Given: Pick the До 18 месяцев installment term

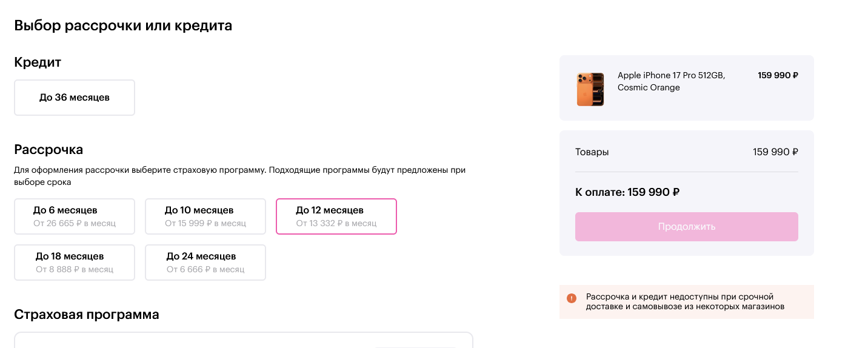Looking at the screenshot, I should click(x=75, y=263).
